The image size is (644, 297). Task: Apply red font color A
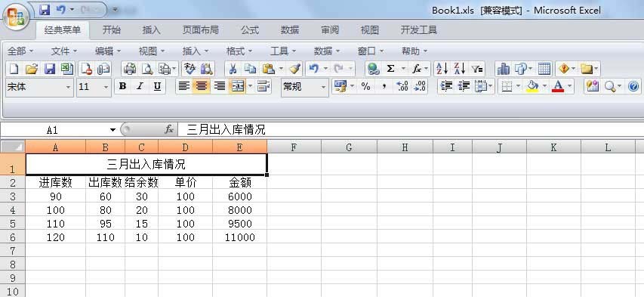tap(558, 86)
